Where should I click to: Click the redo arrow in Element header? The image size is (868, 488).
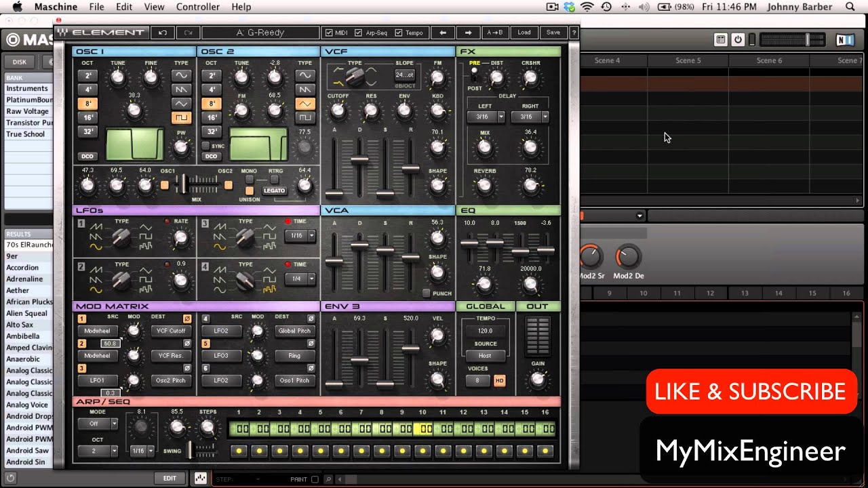[x=188, y=33]
